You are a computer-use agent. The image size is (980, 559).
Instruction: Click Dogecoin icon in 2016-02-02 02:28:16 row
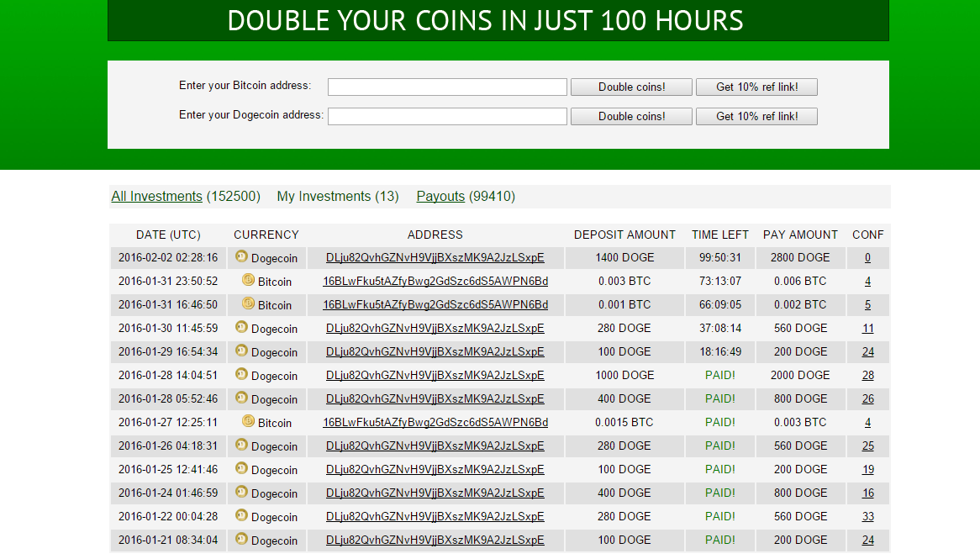241,256
